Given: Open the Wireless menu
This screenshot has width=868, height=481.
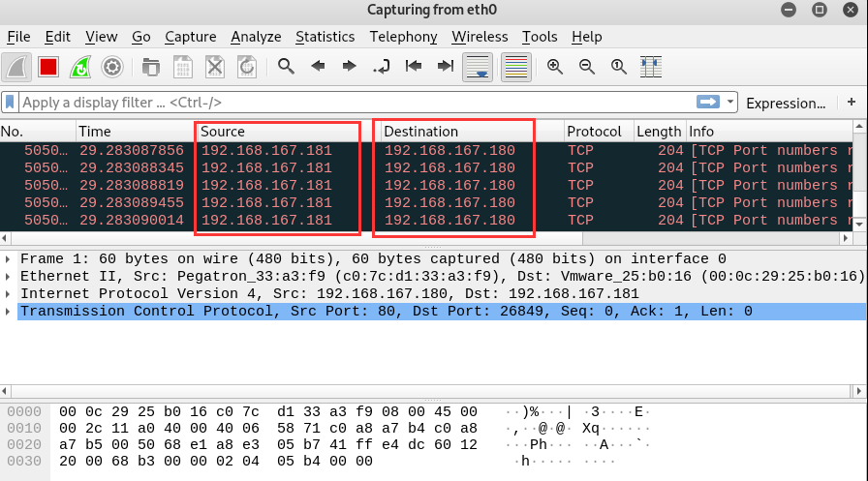Looking at the screenshot, I should (x=480, y=37).
